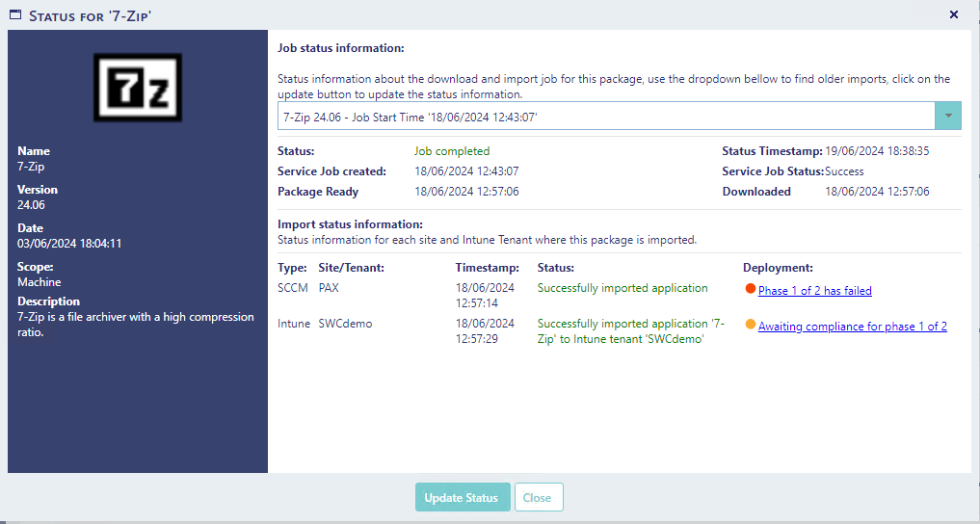Click the SCCM timestamp '18/06/2024 12:57:14'
Viewport: 980px width, 524px height.
coord(485,296)
